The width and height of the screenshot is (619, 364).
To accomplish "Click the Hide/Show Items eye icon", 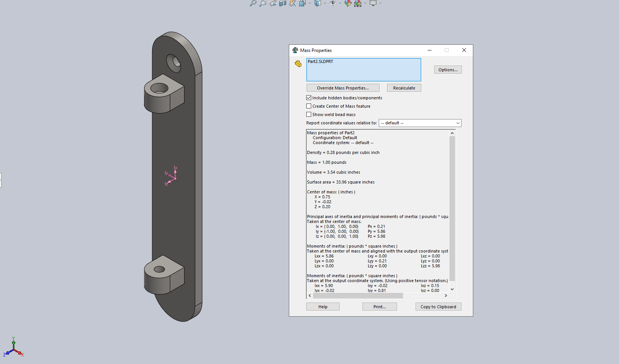I will click(333, 3).
